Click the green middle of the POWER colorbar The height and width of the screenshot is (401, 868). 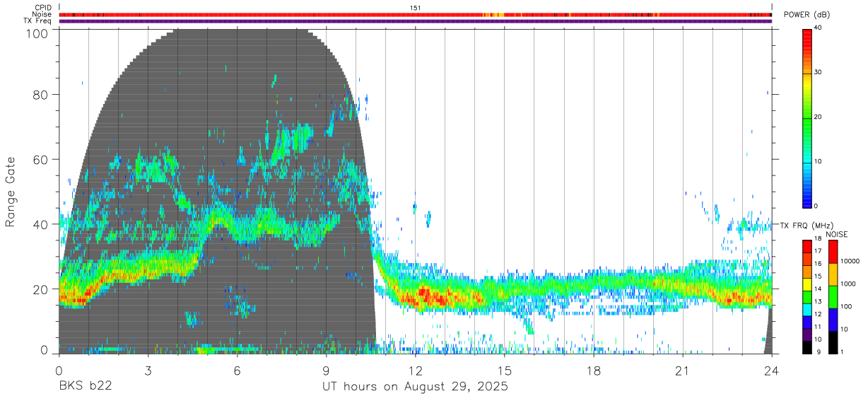point(807,117)
